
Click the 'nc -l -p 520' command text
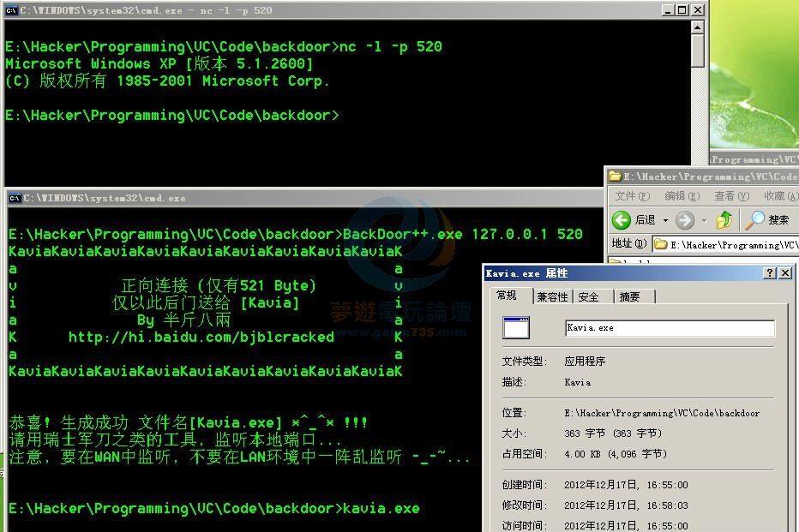tap(391, 47)
